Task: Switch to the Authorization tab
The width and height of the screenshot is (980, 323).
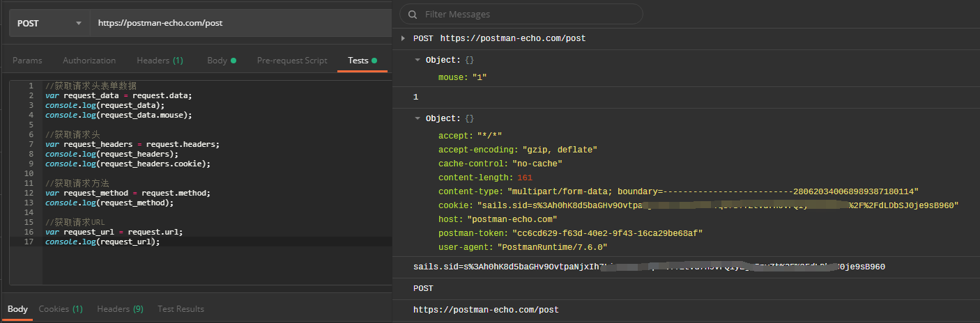Action: point(89,61)
